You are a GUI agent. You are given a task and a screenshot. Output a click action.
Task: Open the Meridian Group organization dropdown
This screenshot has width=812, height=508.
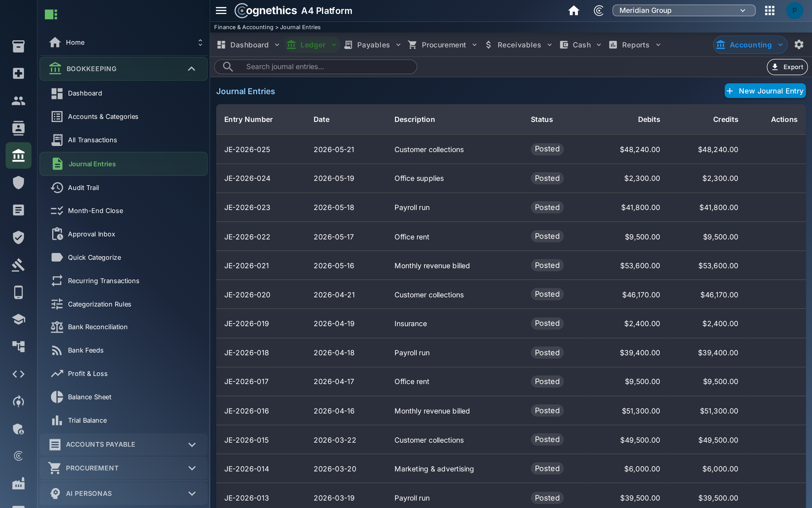[x=684, y=10]
